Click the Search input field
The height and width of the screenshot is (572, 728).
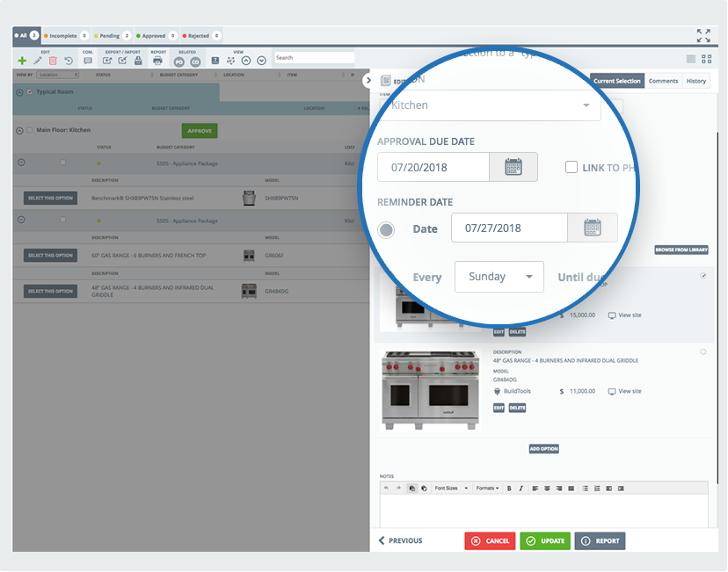click(x=313, y=58)
